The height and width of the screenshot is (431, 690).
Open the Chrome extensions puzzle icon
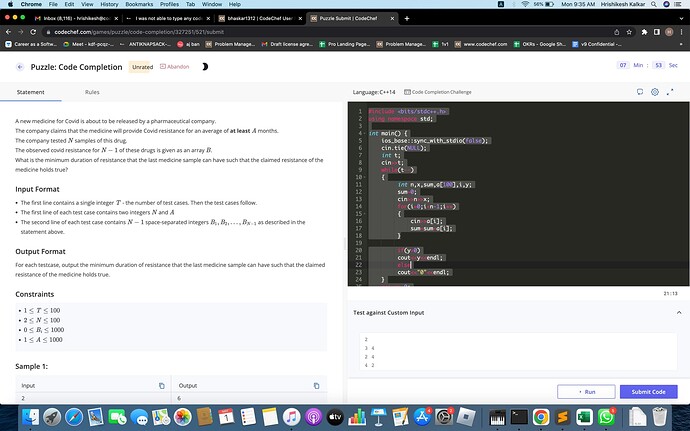click(645, 32)
